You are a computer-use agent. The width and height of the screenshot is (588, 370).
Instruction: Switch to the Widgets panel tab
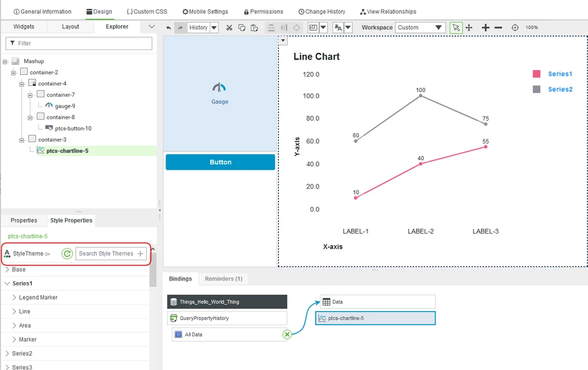24,27
